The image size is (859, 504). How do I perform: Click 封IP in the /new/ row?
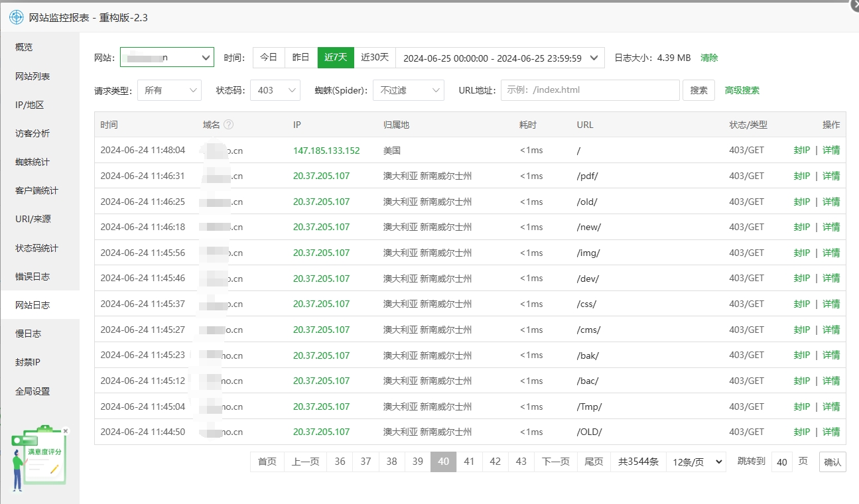802,227
